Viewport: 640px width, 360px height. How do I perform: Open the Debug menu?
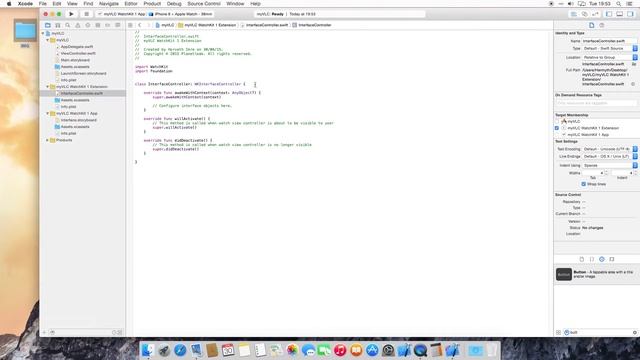click(x=174, y=4)
